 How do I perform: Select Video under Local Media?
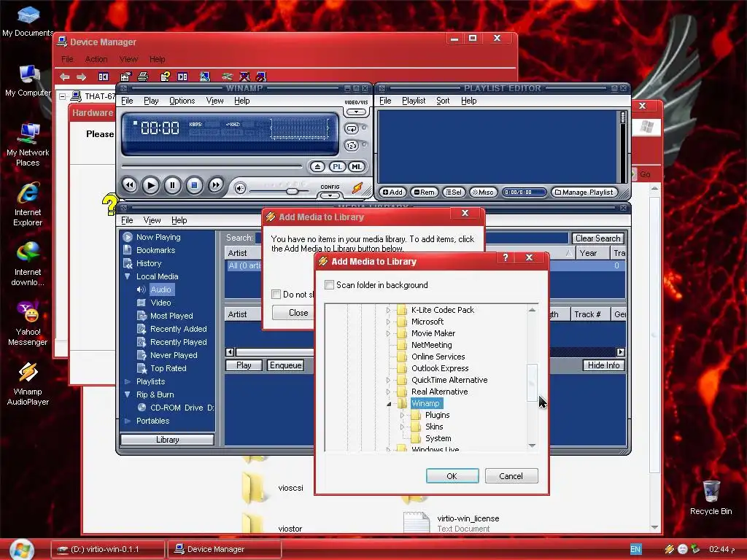[160, 303]
